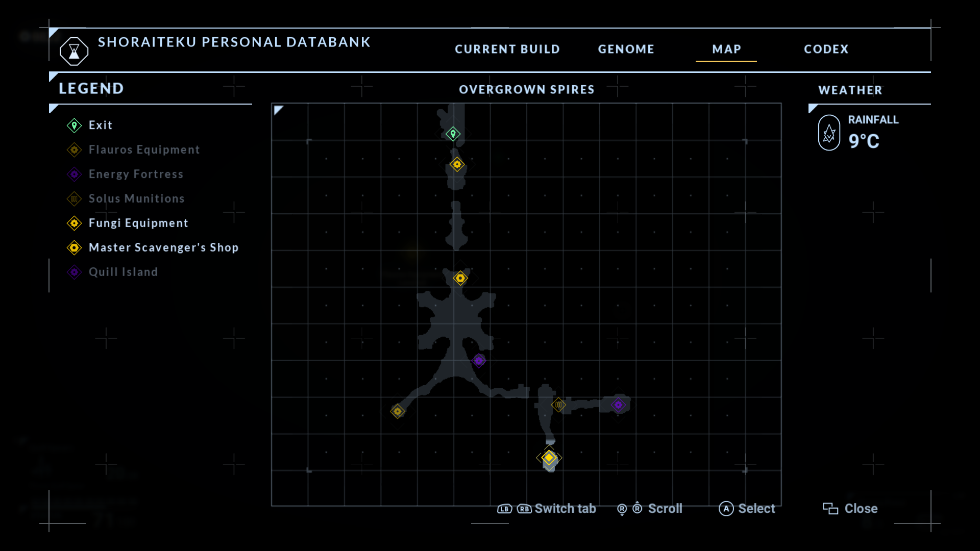980x551 pixels.
Task: Click the A button Select icon
Action: coord(726,509)
